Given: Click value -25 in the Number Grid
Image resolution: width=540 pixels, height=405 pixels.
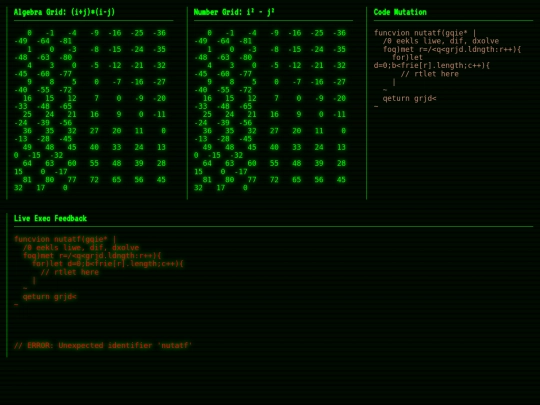Looking at the screenshot, I should (317, 33).
